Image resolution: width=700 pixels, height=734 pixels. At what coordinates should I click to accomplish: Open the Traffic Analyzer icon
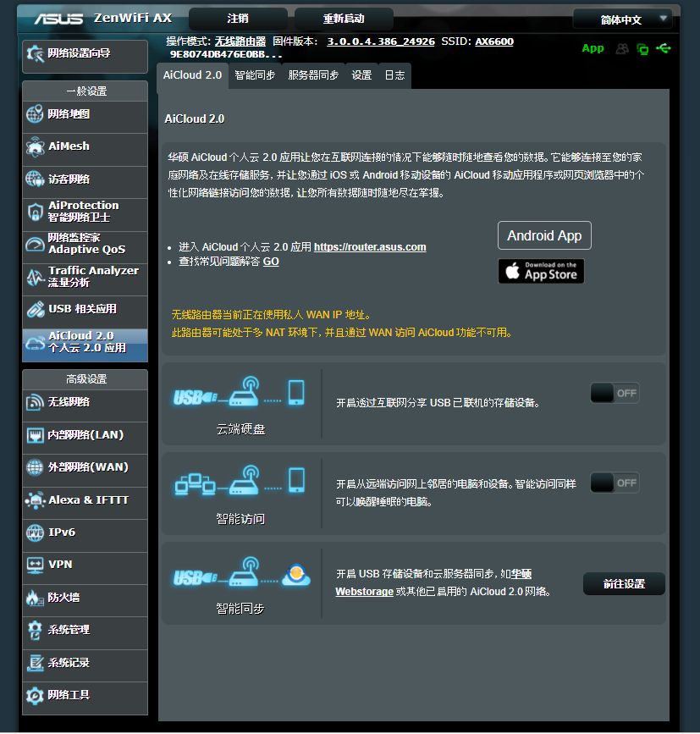[x=35, y=277]
